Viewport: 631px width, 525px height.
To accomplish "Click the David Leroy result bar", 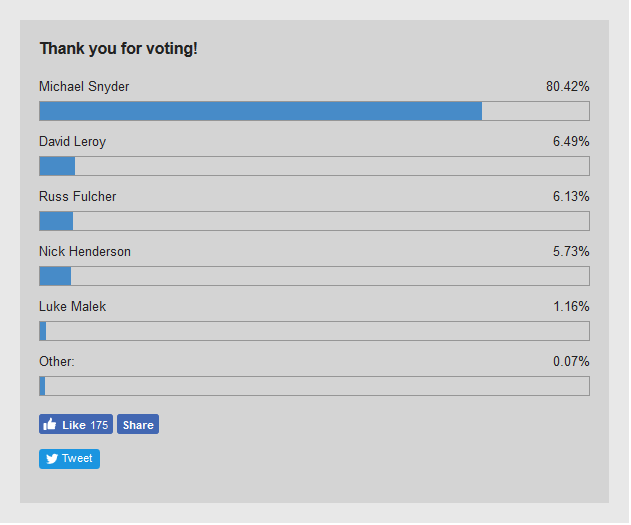I will [314, 166].
